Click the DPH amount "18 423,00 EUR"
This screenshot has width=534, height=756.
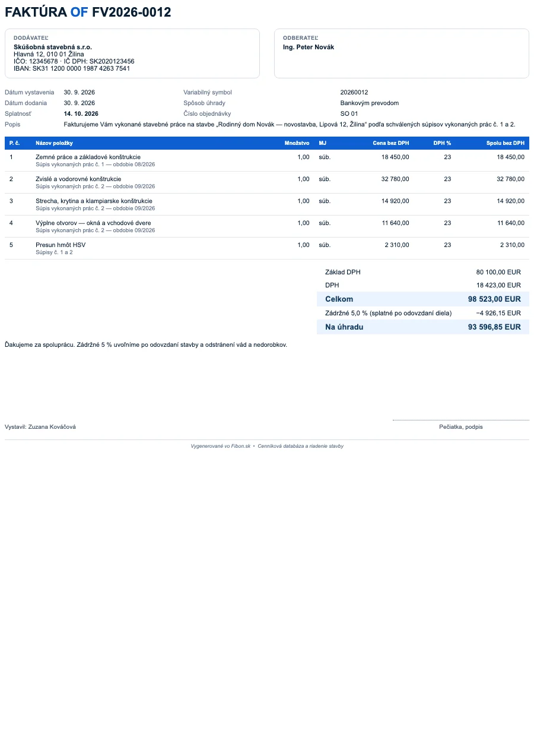point(498,285)
